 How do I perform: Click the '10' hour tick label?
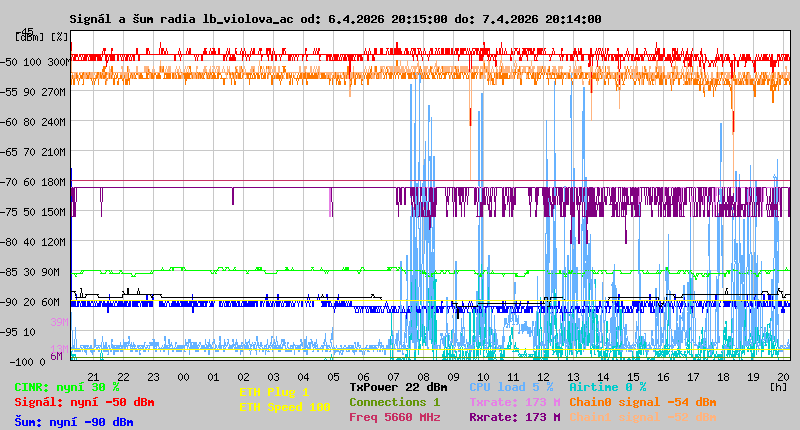click(483, 377)
